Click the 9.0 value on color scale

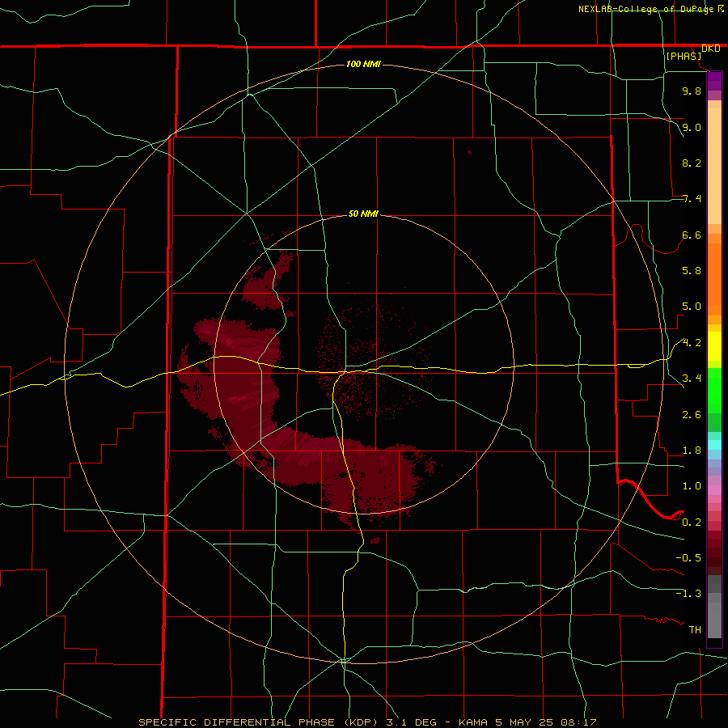coord(692,127)
